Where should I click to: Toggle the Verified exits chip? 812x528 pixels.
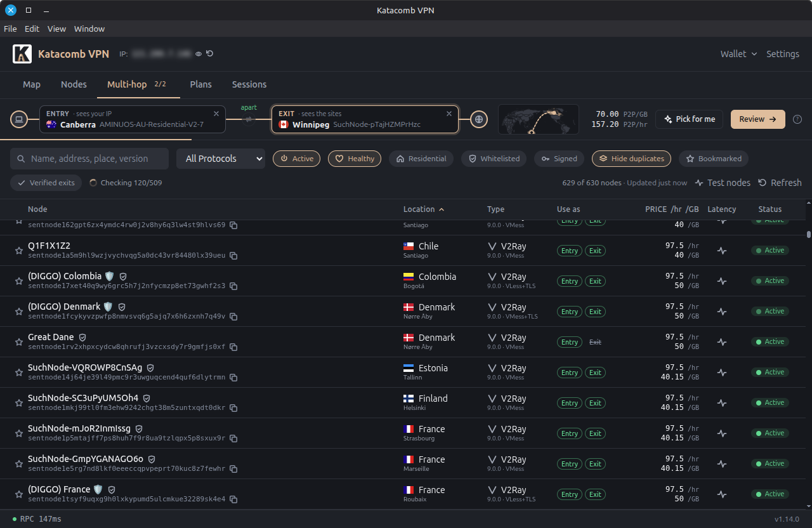(46, 183)
